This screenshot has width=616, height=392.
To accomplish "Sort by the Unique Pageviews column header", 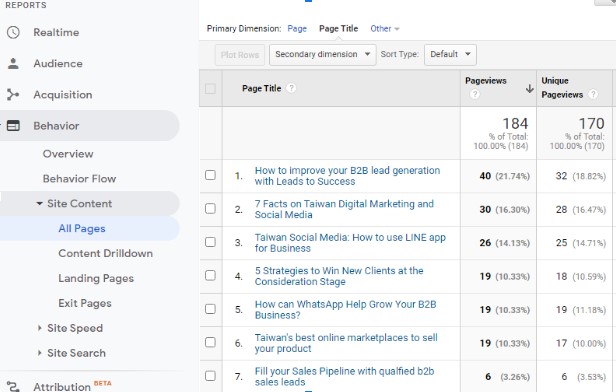I will 562,88.
